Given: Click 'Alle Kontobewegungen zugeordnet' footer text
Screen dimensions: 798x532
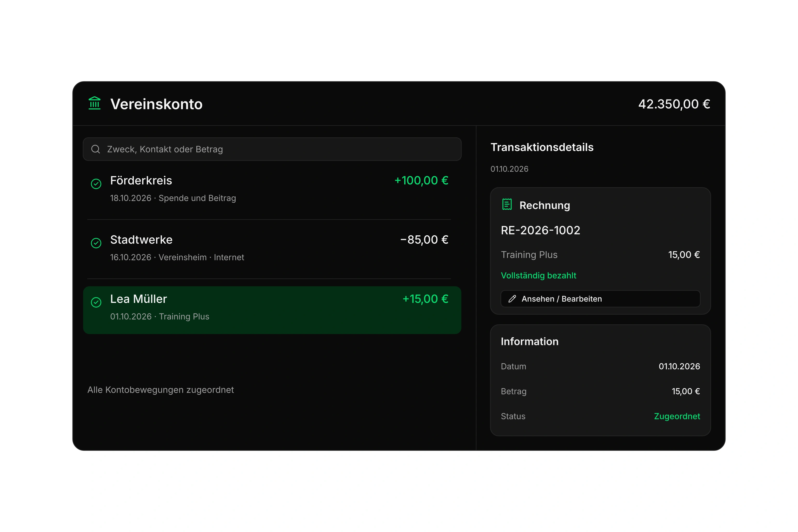Looking at the screenshot, I should pos(161,390).
